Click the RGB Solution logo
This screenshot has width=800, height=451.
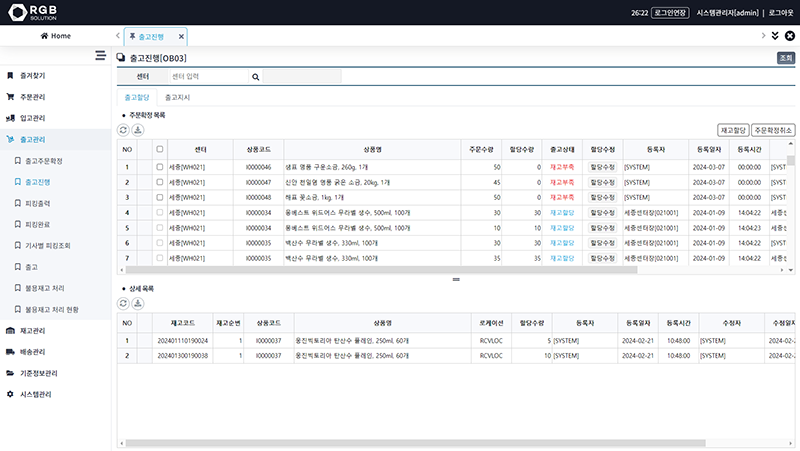coord(33,12)
